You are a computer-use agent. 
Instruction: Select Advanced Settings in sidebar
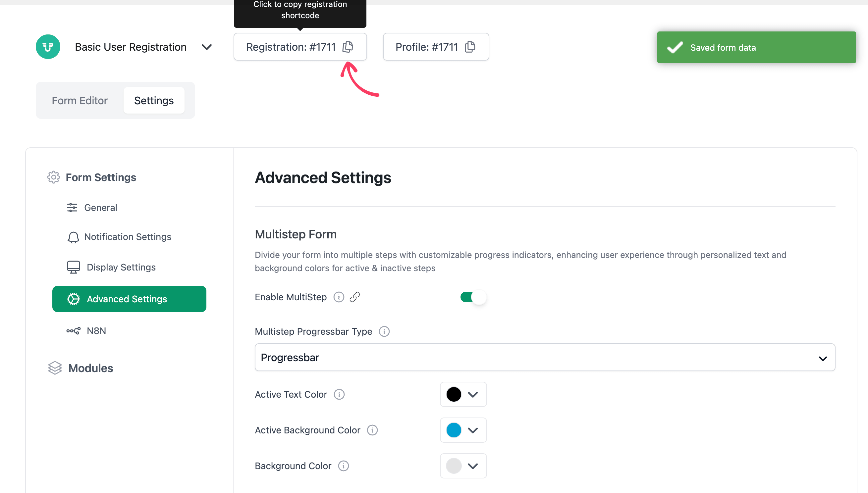tap(129, 299)
